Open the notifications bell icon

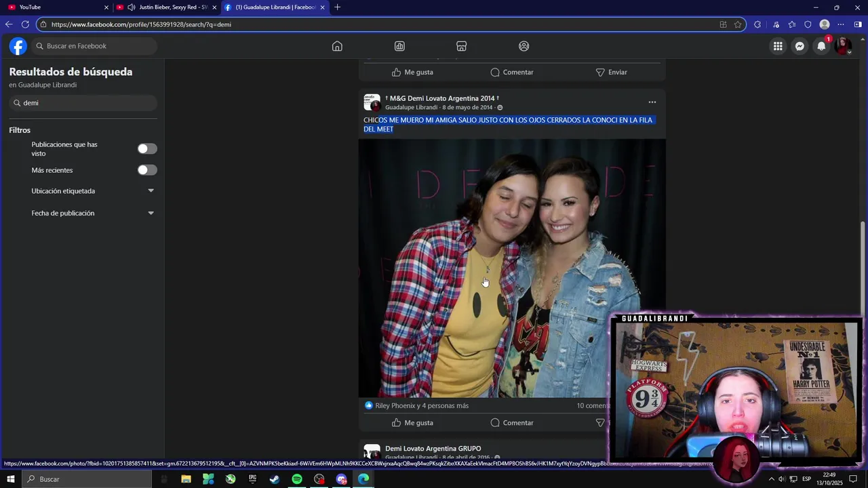(x=821, y=46)
